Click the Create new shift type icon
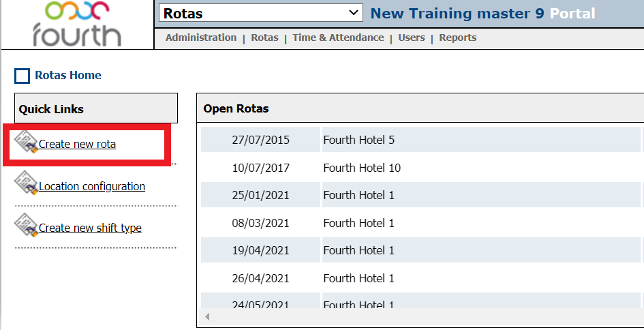Viewport: 644px width, 330px height. [27, 225]
